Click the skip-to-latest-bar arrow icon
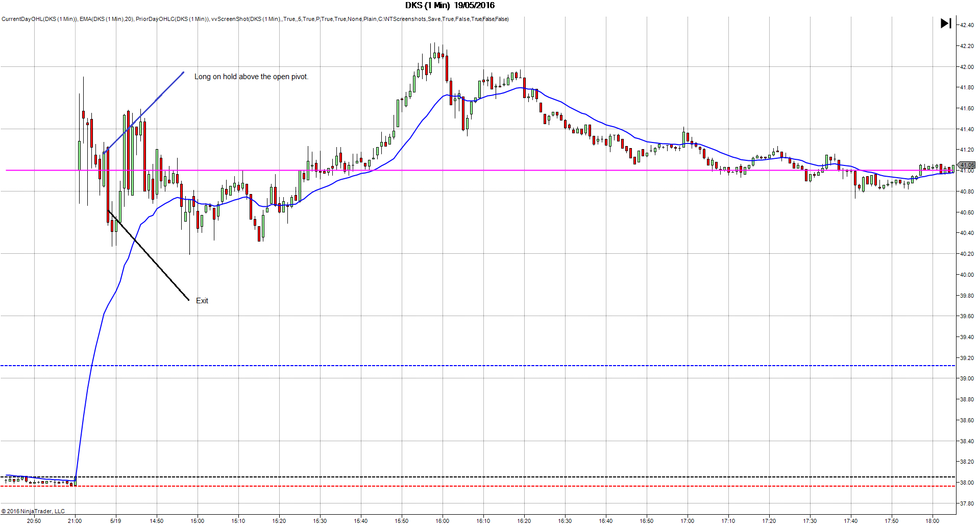Viewport: 980px width, 528px height. (946, 23)
